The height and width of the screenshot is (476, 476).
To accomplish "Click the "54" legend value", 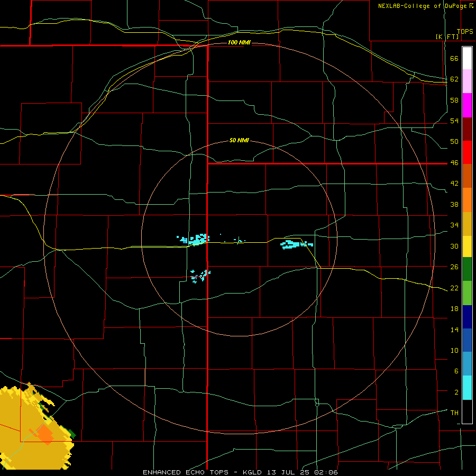I will (x=454, y=121).
